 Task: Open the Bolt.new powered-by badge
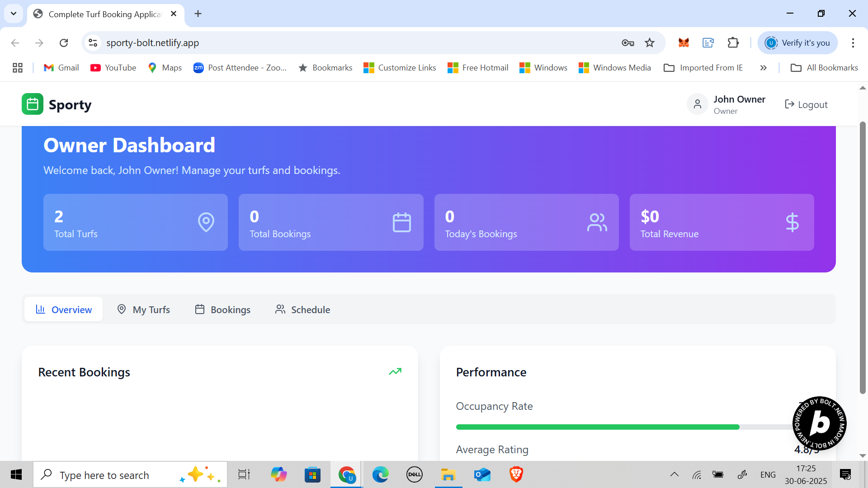(x=819, y=423)
